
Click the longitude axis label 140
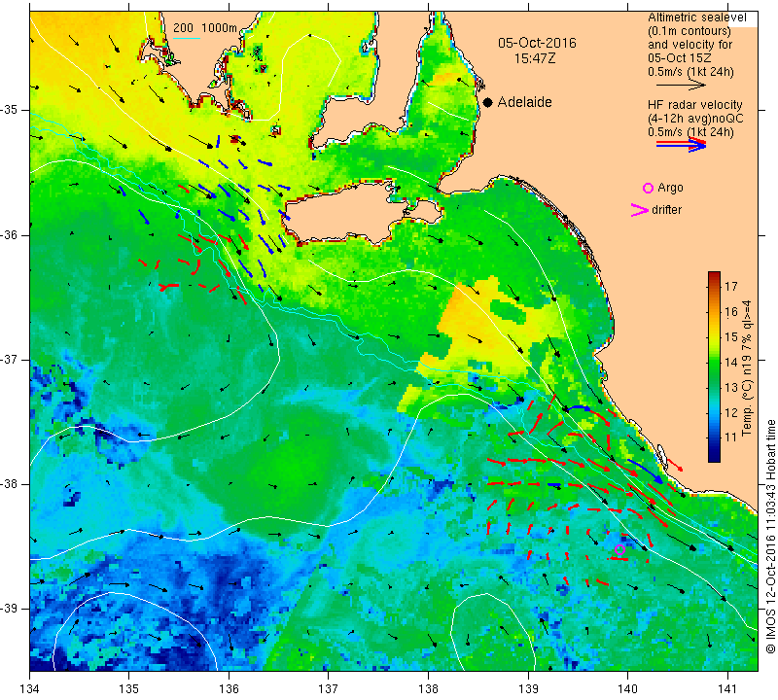click(x=628, y=689)
